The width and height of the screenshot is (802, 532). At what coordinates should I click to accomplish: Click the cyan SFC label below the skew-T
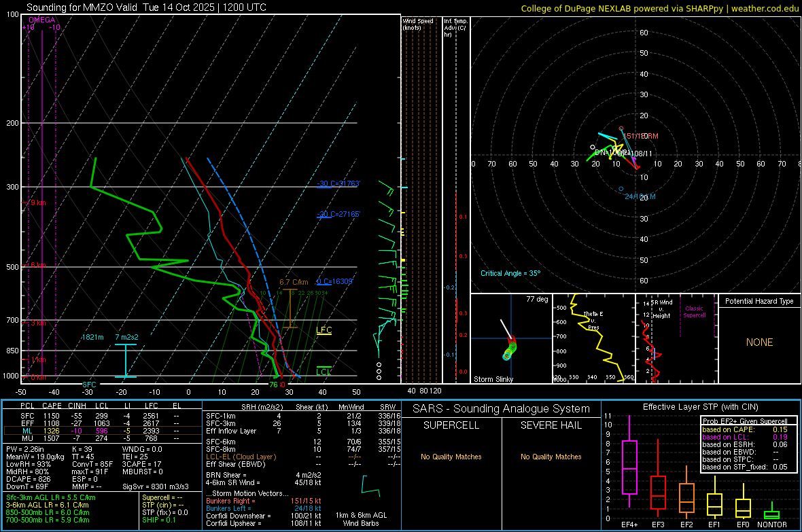tap(89, 384)
